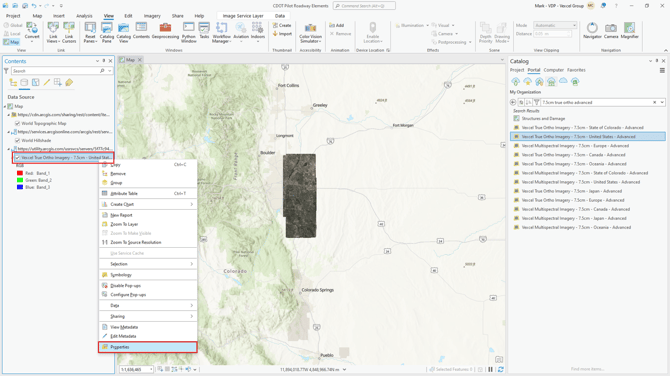
Task: Click the Contents filter funnel icon
Action: pyautogui.click(x=6, y=70)
